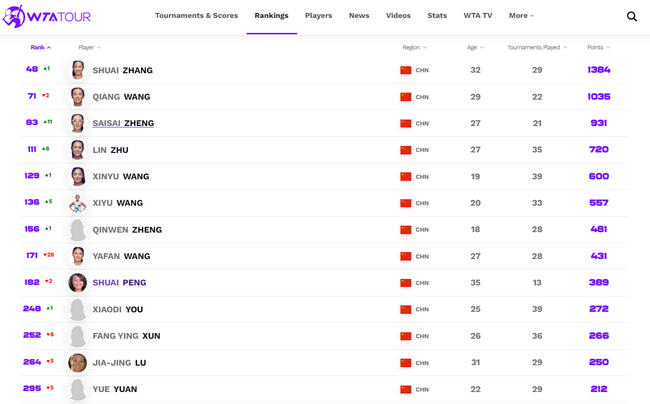This screenshot has width=650, height=404.
Task: Click Xinyu Wang's avatar photo
Action: point(78,176)
